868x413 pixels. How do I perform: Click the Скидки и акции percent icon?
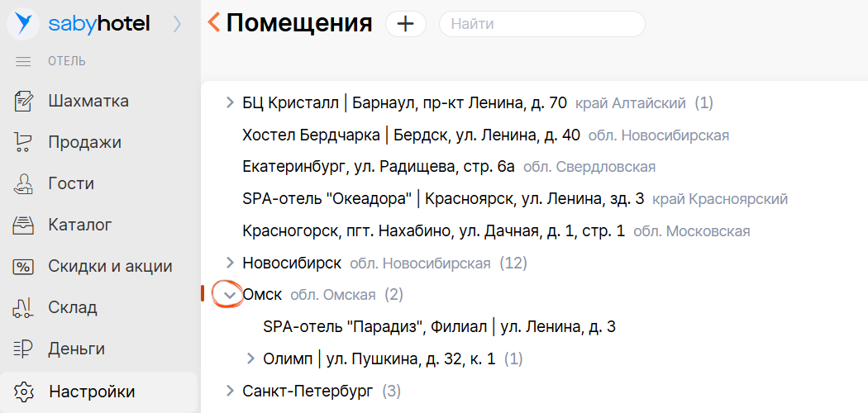[23, 266]
